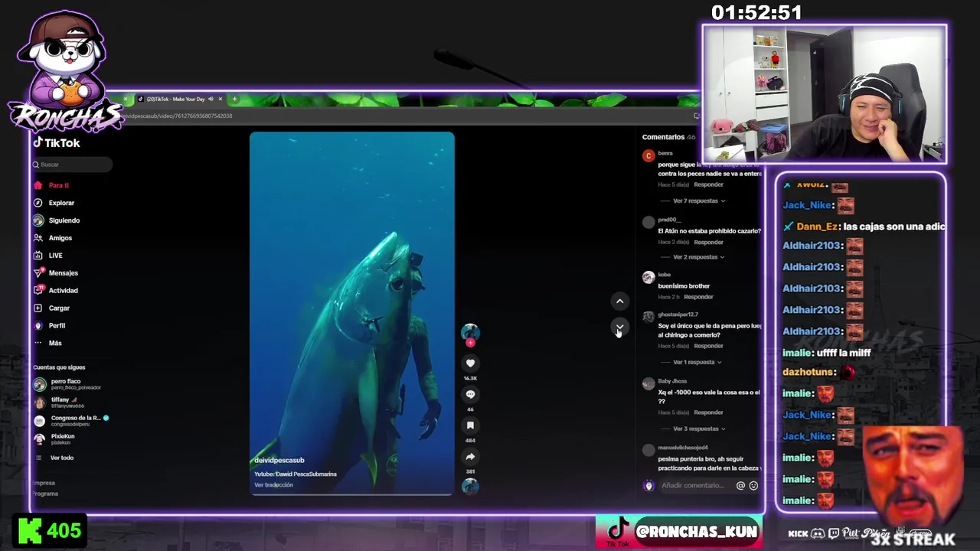Viewport: 980px width, 551px height.
Task: Open comments via speech-bubble icon
Action: [x=470, y=395]
